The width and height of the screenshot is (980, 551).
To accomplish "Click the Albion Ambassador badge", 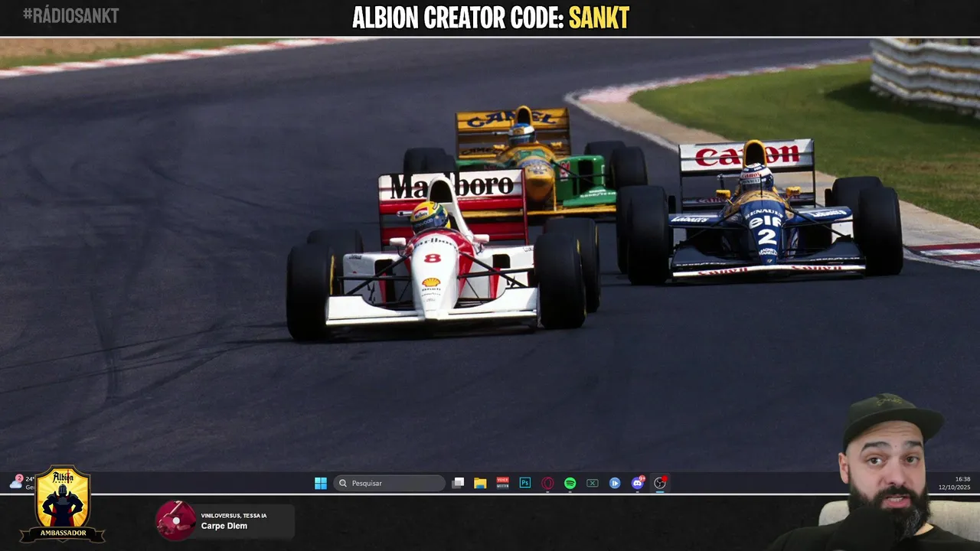I will [x=63, y=504].
